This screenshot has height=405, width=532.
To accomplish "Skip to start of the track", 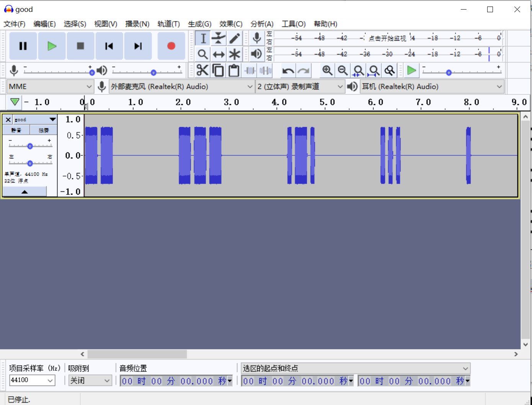I will (x=109, y=46).
